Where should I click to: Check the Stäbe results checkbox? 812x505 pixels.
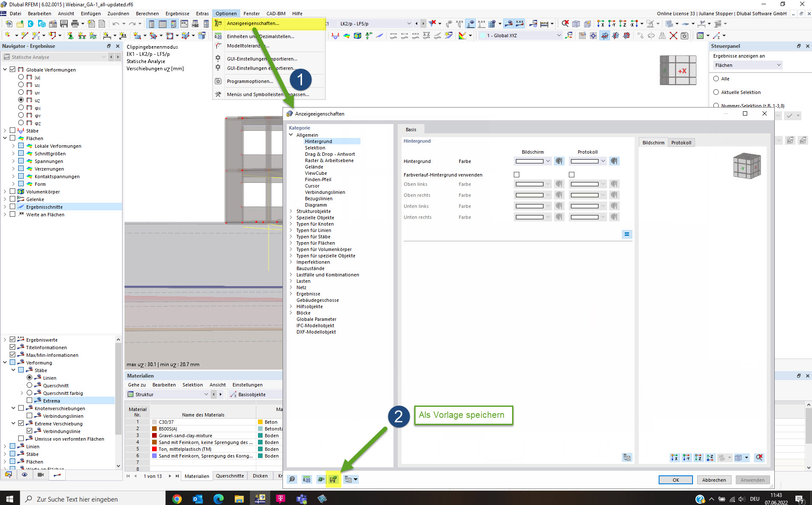pyautogui.click(x=13, y=130)
